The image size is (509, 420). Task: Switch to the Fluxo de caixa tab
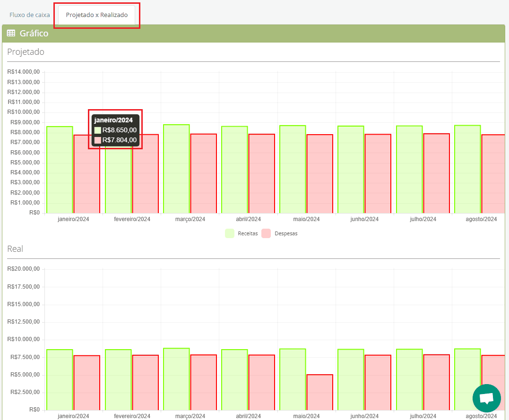coord(30,15)
